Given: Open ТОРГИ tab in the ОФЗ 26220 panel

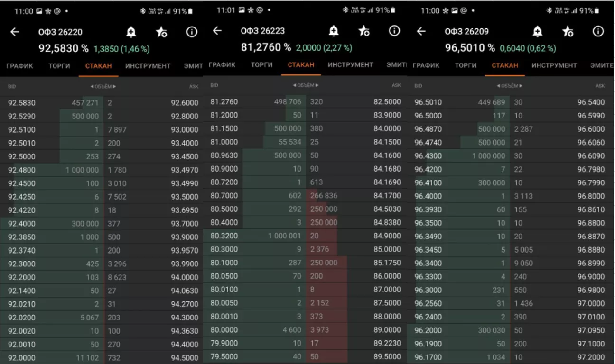Looking at the screenshot, I should pos(59,66).
